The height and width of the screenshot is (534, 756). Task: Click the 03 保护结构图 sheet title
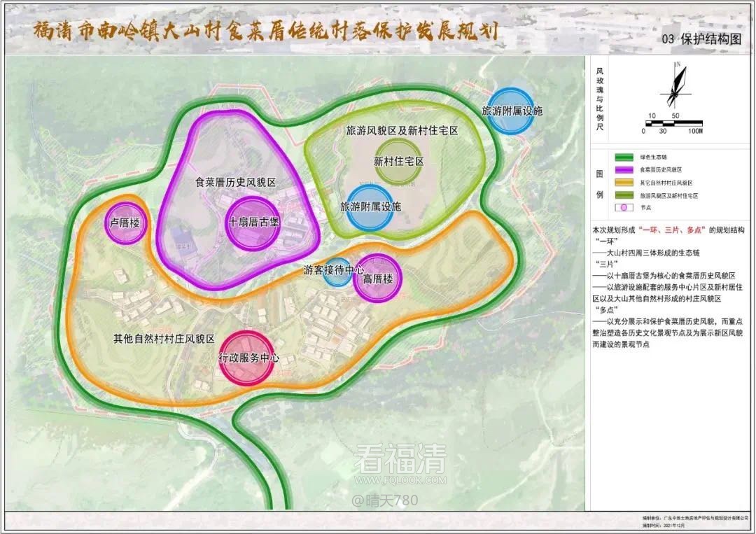coord(700,40)
